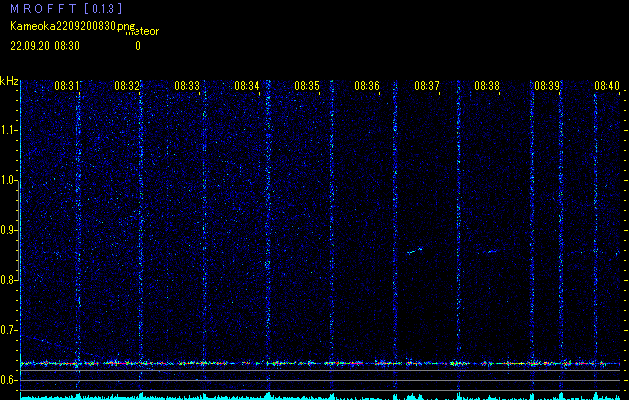Click the 08:34 time marker
Screen dimensions: 629x400
pyautogui.click(x=247, y=85)
